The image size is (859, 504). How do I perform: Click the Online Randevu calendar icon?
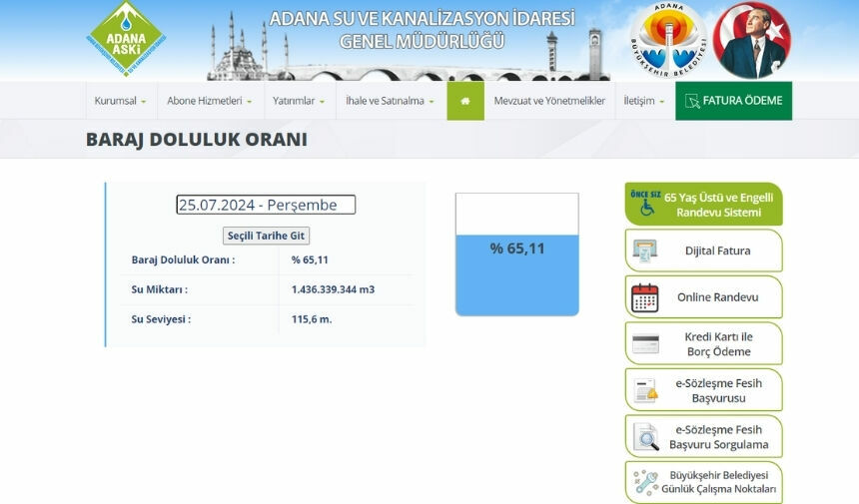click(x=645, y=297)
